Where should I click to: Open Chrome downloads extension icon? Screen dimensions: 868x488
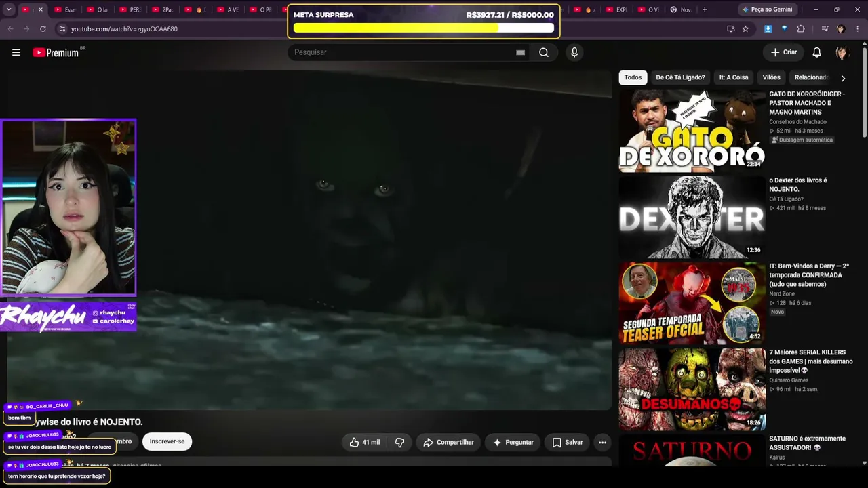(768, 29)
